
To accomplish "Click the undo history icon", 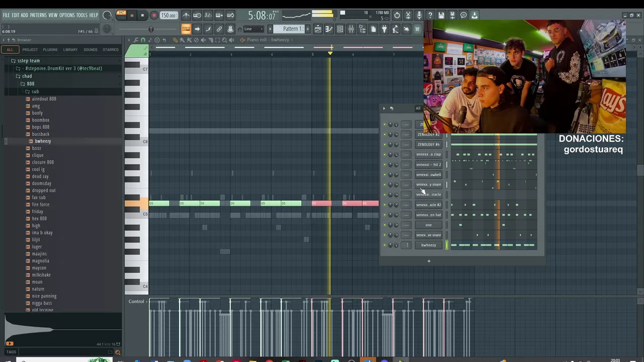I will click(x=397, y=15).
